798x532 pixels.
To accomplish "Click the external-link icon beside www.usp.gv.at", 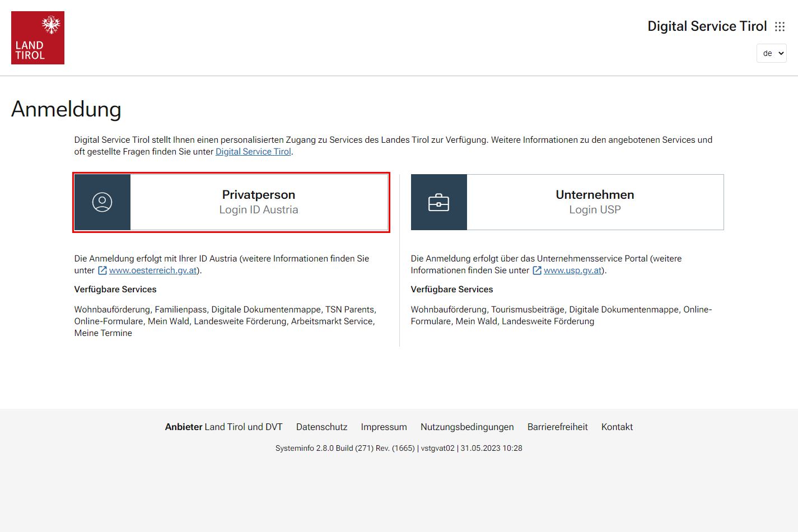I will (537, 270).
